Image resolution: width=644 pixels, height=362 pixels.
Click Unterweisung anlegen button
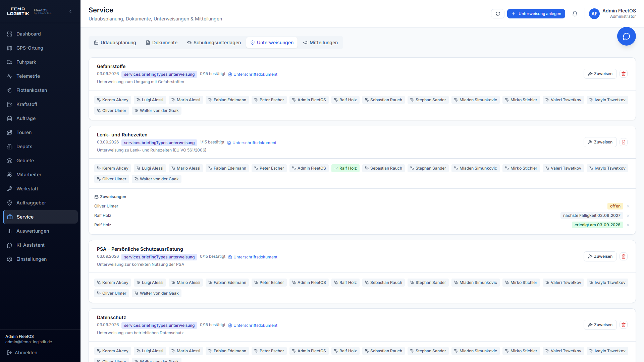click(x=536, y=14)
